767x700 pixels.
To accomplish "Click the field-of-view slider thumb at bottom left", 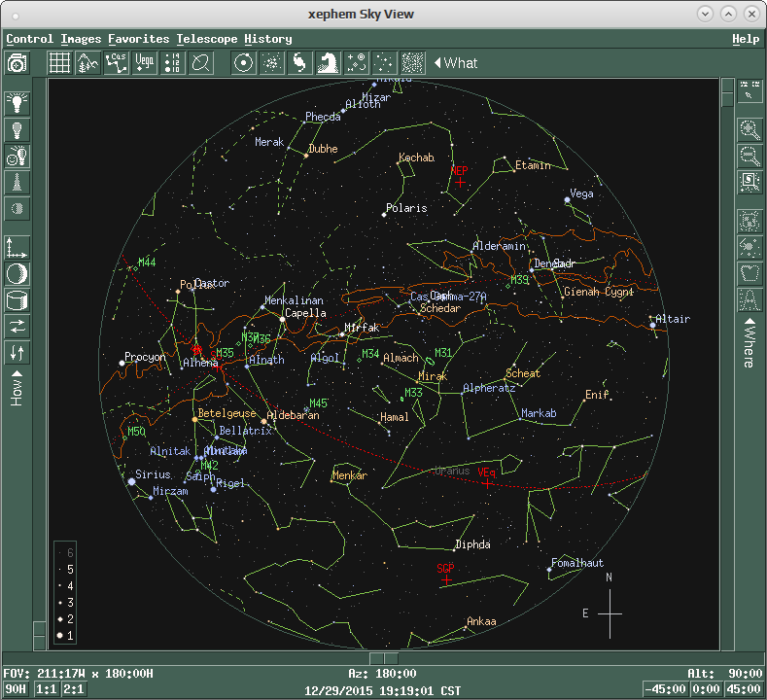I will click(x=39, y=636).
